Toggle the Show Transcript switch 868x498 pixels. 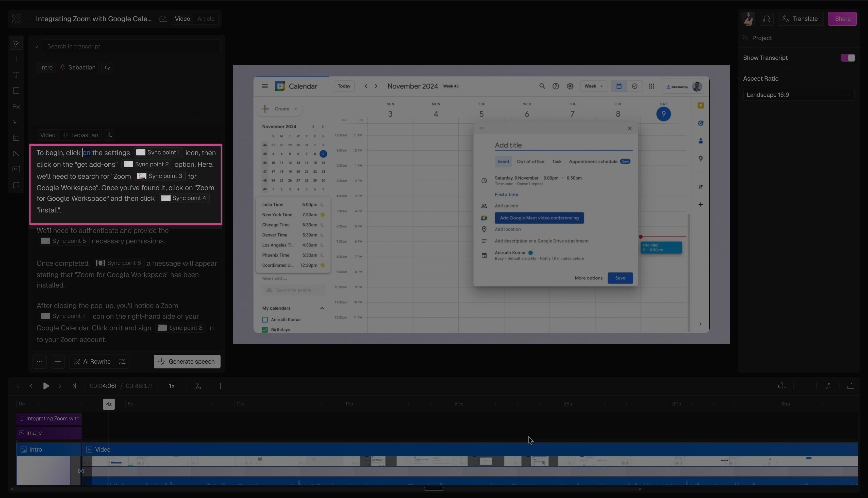[x=848, y=58]
